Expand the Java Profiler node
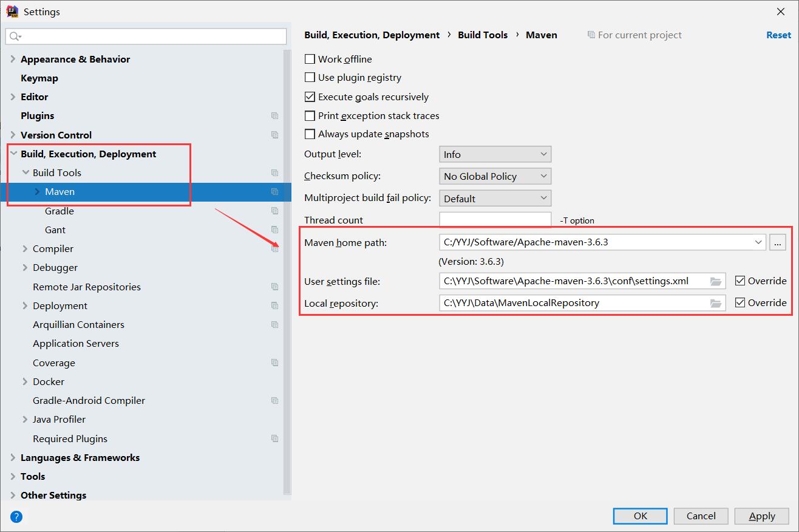Image resolution: width=799 pixels, height=532 pixels. 25,419
